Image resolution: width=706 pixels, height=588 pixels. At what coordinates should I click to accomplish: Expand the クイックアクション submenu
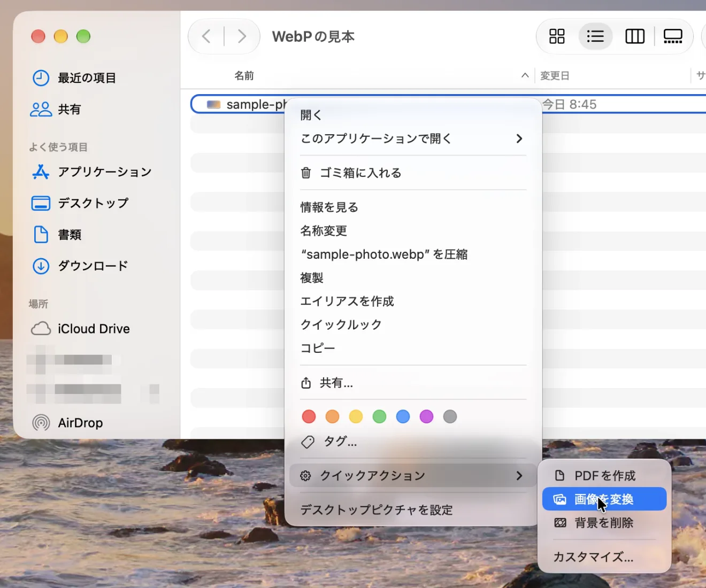413,476
